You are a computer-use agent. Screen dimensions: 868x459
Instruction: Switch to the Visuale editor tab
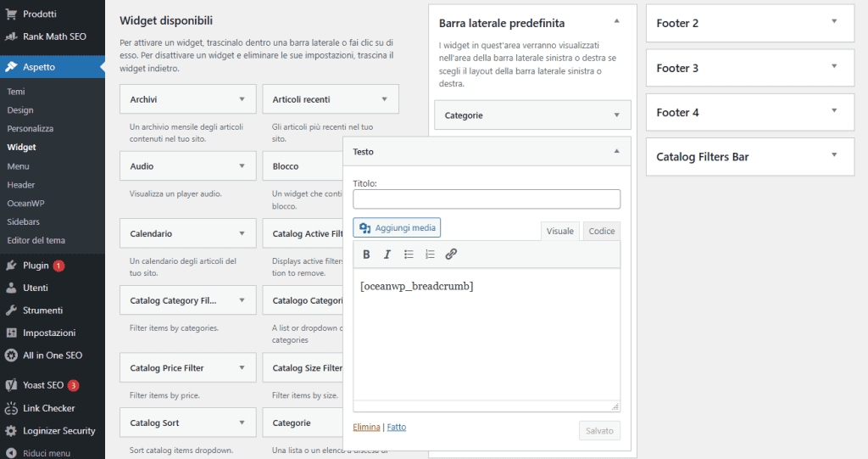559,231
